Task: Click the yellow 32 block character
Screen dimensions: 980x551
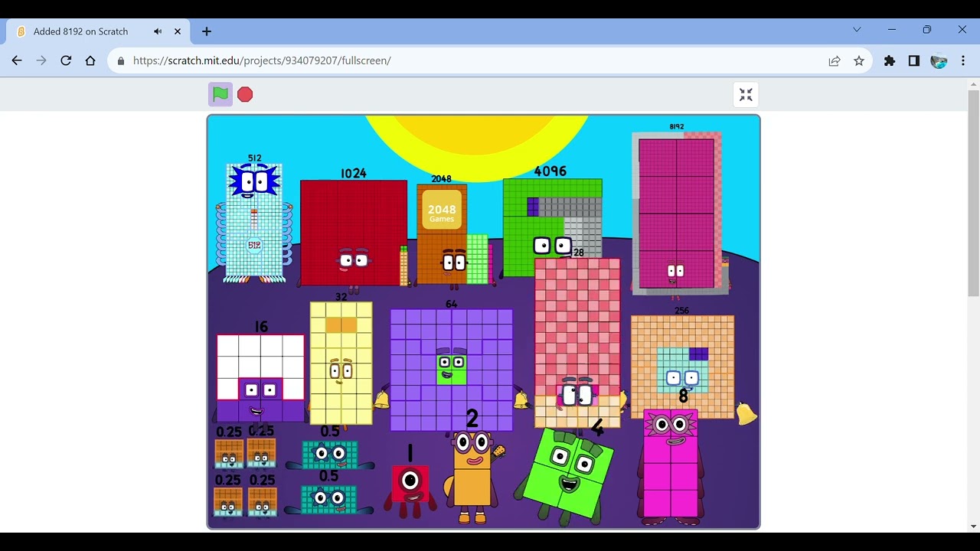Action: click(341, 363)
